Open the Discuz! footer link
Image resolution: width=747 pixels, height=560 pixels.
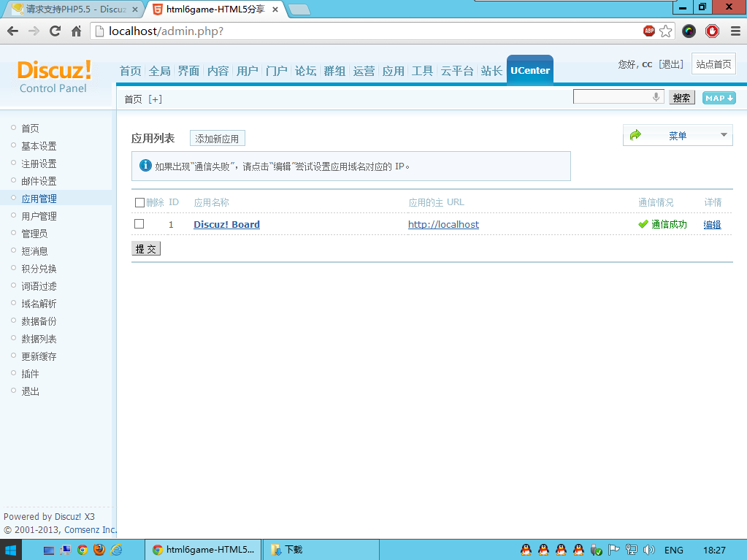pos(68,517)
